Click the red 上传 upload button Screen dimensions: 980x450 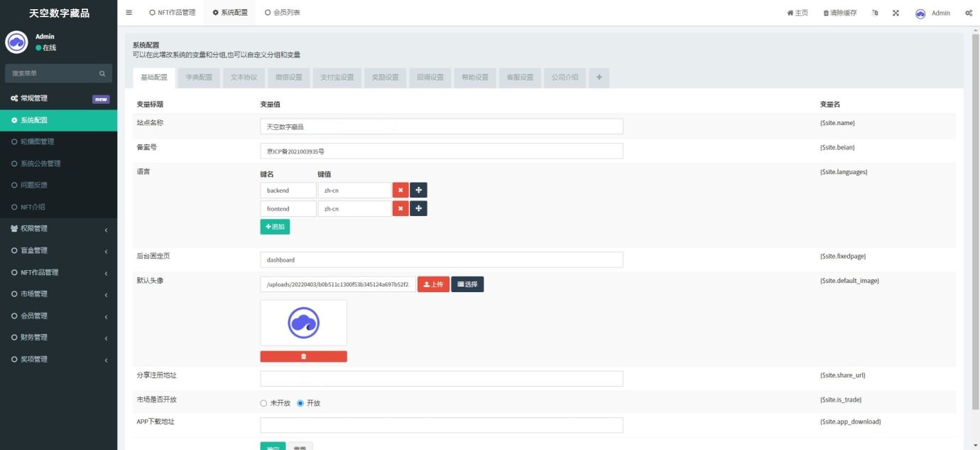(433, 284)
